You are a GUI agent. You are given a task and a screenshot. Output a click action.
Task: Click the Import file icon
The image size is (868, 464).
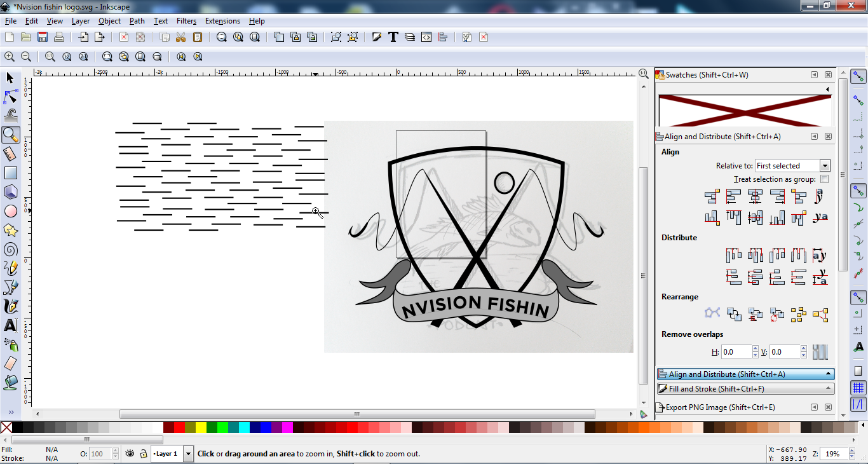point(83,38)
